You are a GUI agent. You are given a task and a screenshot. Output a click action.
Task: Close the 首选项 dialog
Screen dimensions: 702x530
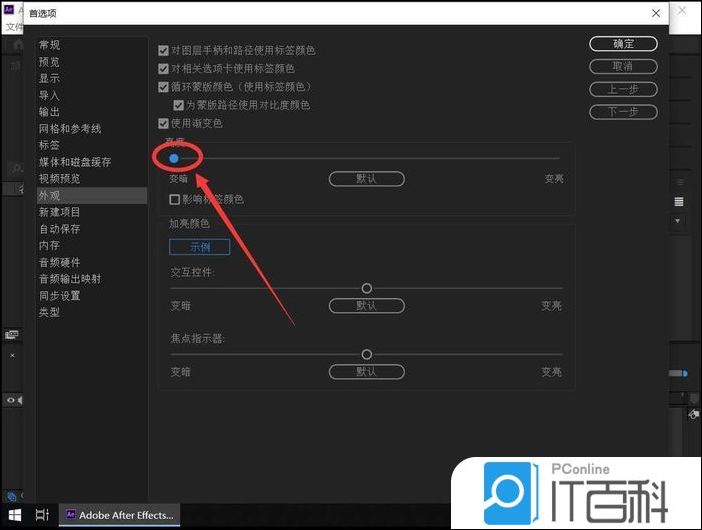656,13
